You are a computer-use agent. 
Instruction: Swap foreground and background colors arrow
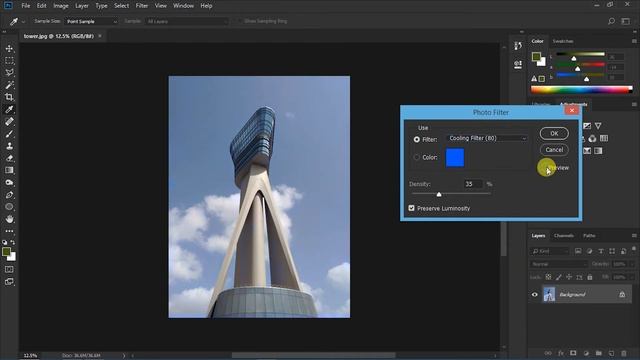tap(13, 242)
